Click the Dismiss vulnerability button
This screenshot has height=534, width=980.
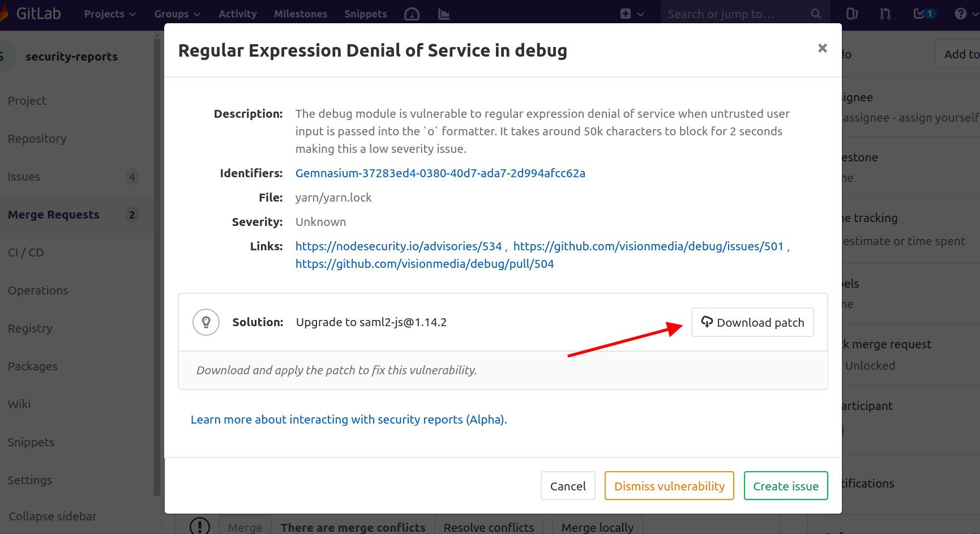point(669,485)
